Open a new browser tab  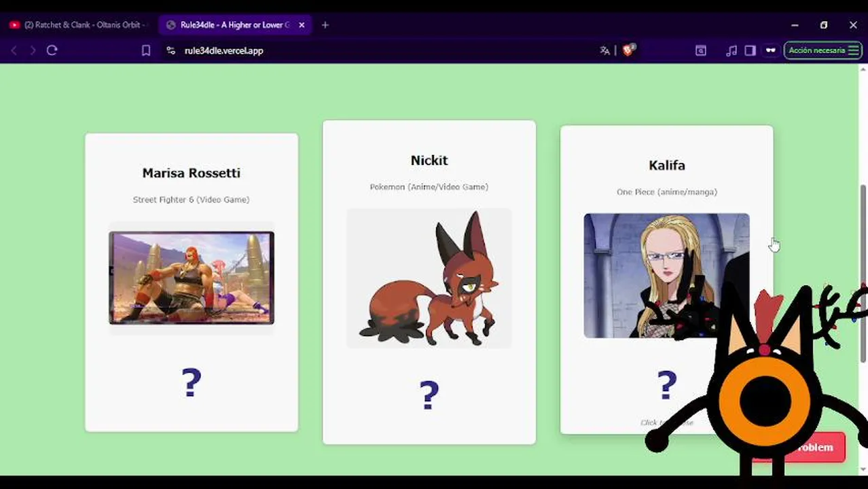coord(325,25)
